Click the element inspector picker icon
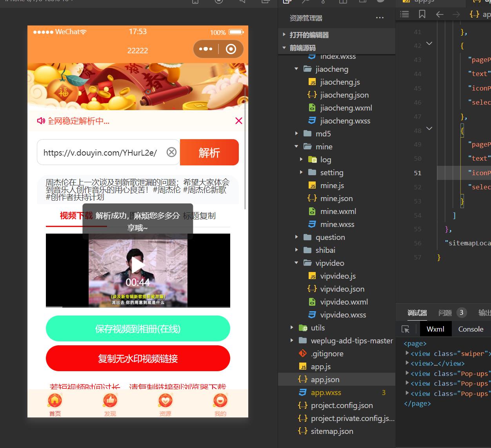 406,329
